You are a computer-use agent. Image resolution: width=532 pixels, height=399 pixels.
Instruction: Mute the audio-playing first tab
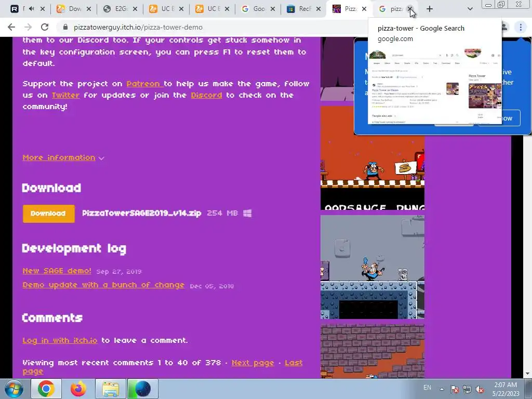tap(32, 9)
